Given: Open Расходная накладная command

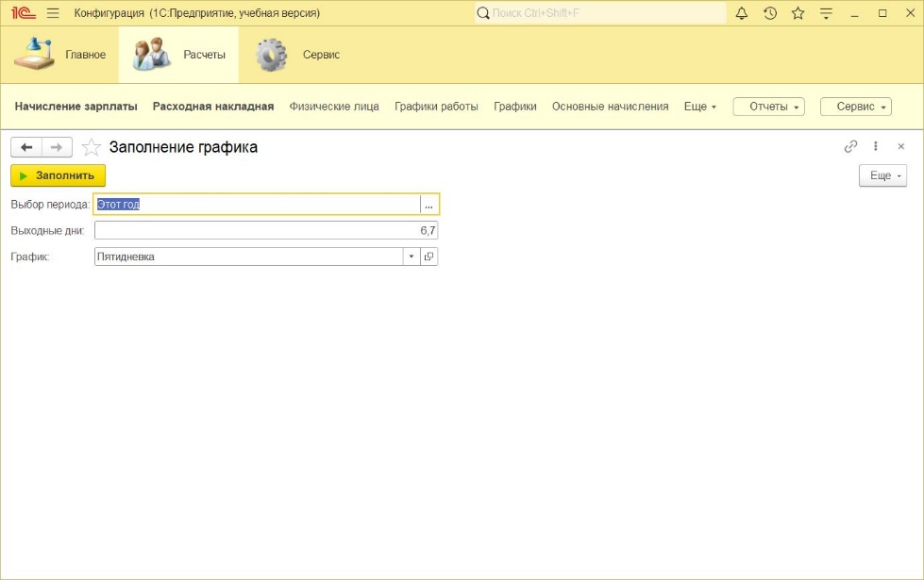Looking at the screenshot, I should (x=213, y=107).
